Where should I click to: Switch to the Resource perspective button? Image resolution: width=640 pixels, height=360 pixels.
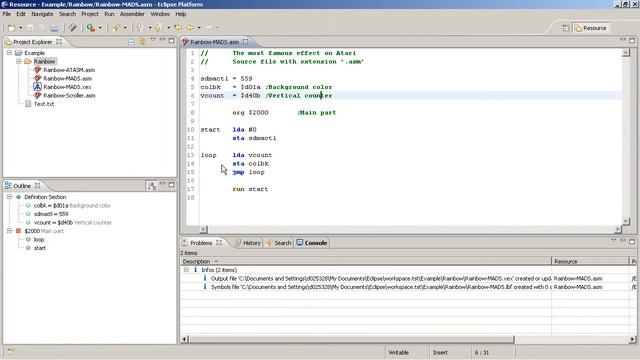pyautogui.click(x=591, y=28)
